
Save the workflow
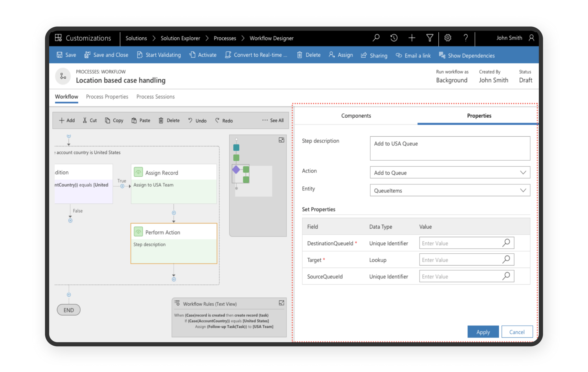[66, 55]
